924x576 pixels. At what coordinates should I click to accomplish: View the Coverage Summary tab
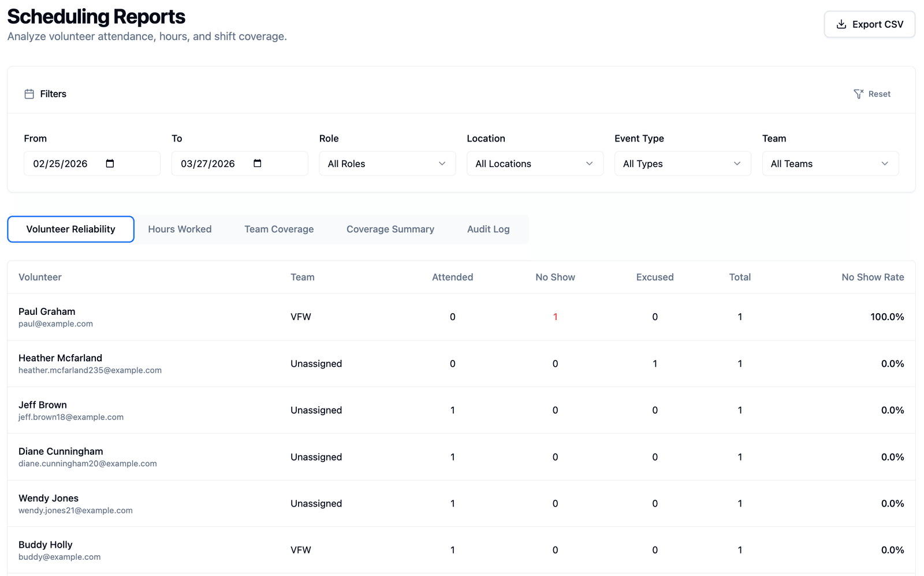point(390,229)
